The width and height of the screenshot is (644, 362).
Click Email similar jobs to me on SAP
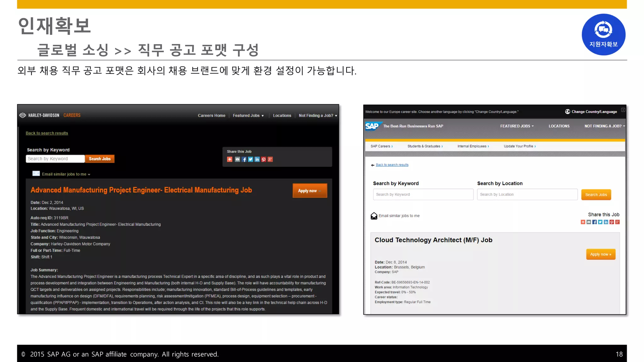[x=399, y=216]
